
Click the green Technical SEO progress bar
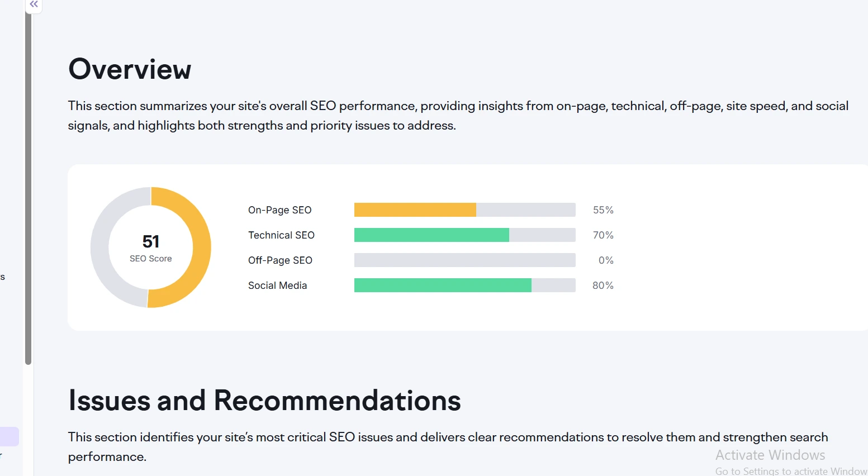pyautogui.click(x=431, y=235)
